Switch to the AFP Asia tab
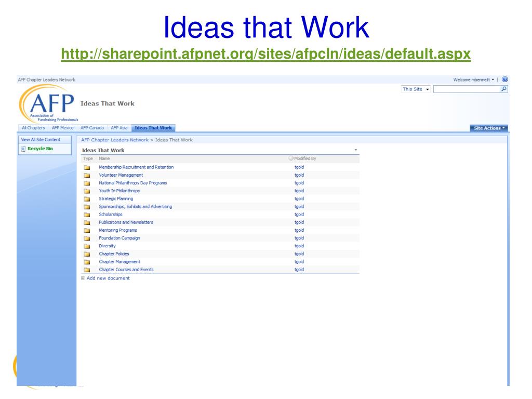The height and width of the screenshot is (399, 532). pyautogui.click(x=119, y=128)
